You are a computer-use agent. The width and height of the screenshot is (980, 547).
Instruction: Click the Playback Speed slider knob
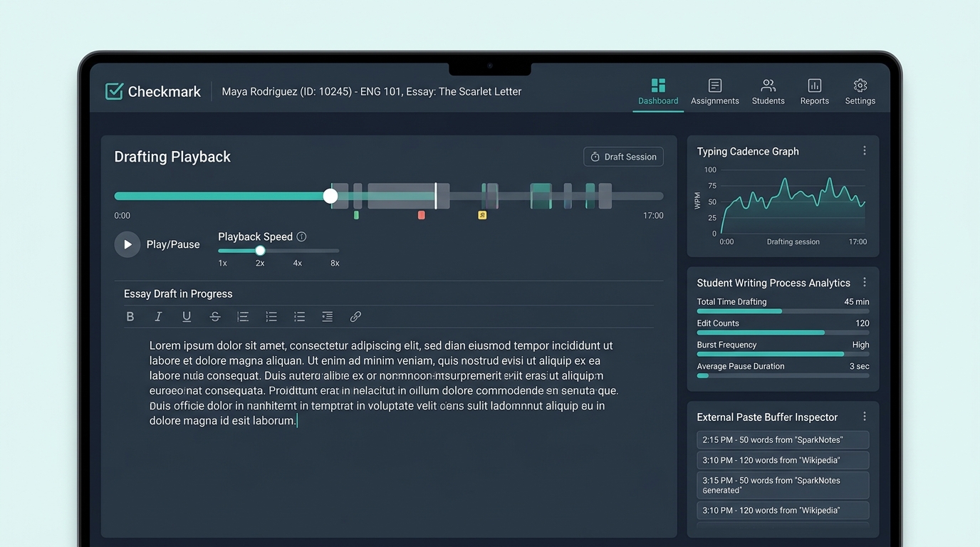tap(260, 251)
